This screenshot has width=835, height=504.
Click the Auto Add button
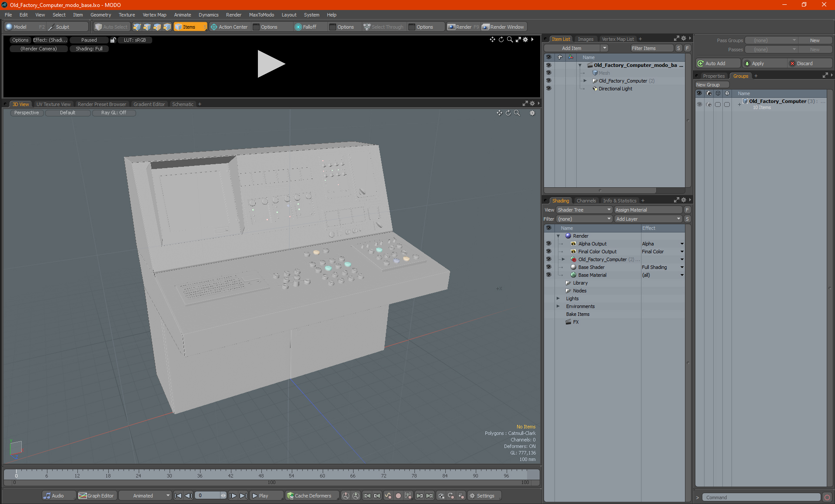tap(717, 63)
